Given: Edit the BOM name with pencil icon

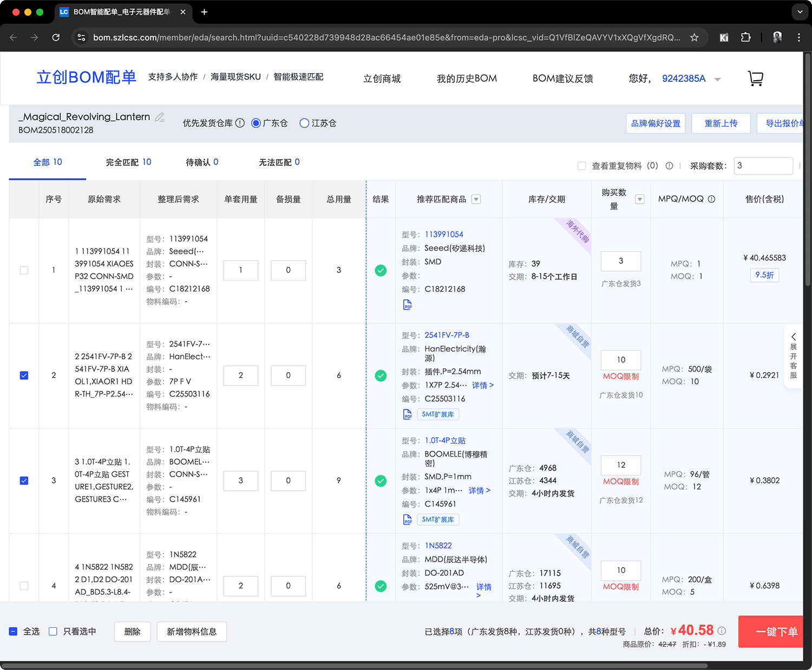Looking at the screenshot, I should pyautogui.click(x=160, y=117).
